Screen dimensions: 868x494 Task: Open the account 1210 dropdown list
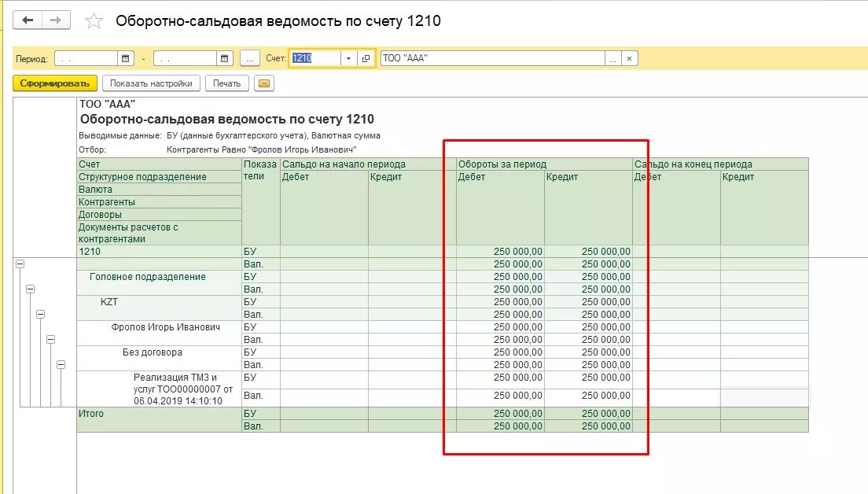point(348,58)
